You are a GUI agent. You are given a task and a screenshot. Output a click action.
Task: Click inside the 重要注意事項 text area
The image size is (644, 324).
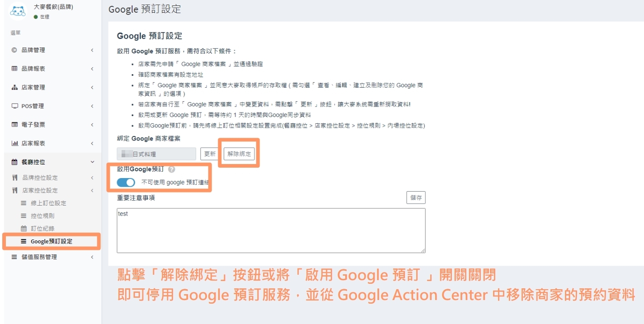coord(271,230)
